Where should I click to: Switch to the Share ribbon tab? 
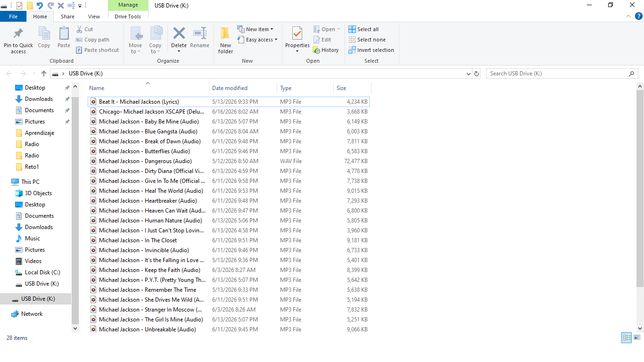click(x=67, y=16)
